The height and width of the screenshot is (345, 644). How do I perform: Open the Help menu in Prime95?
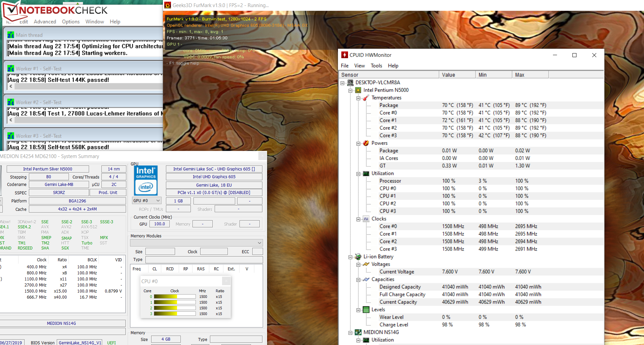point(115,22)
